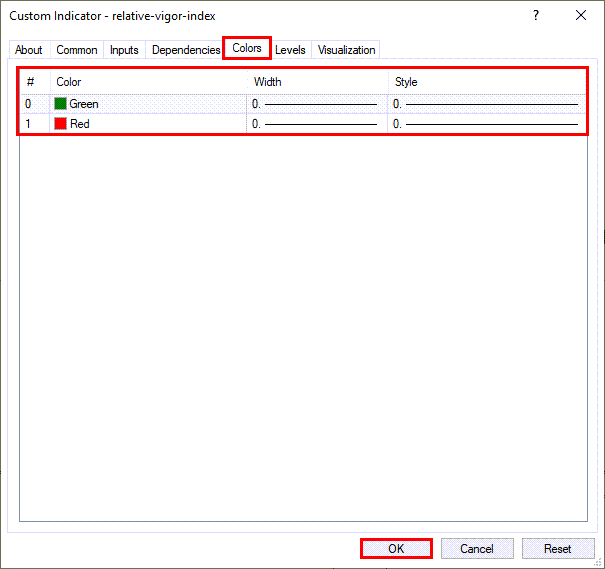Open the Width selector for the Red row
The height and width of the screenshot is (569, 605).
[x=317, y=124]
